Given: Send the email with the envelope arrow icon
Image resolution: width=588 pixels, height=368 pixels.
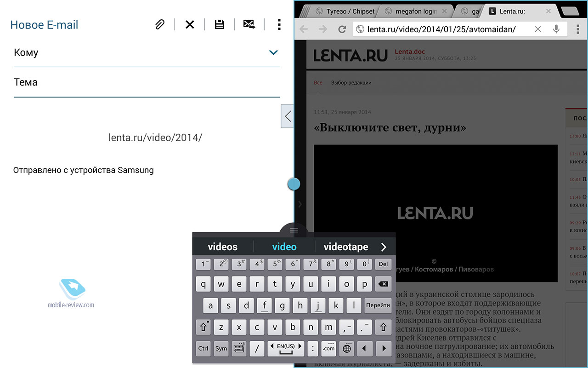Looking at the screenshot, I should pyautogui.click(x=249, y=24).
